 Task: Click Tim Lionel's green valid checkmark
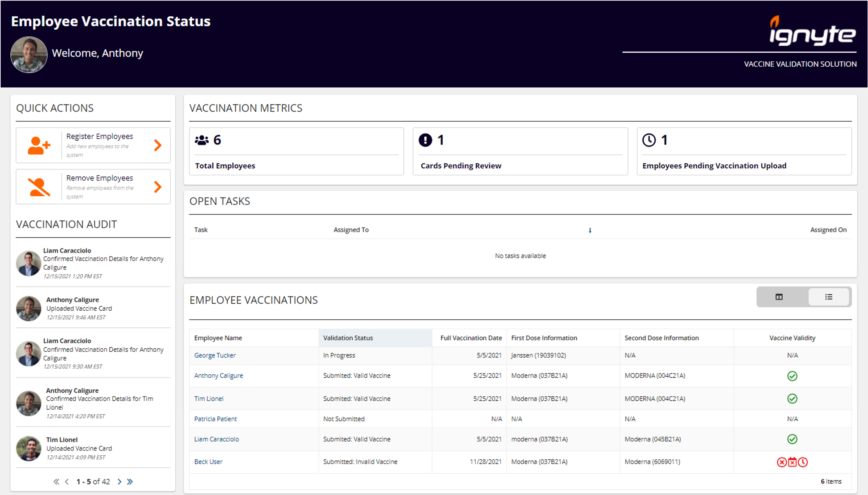click(x=792, y=398)
